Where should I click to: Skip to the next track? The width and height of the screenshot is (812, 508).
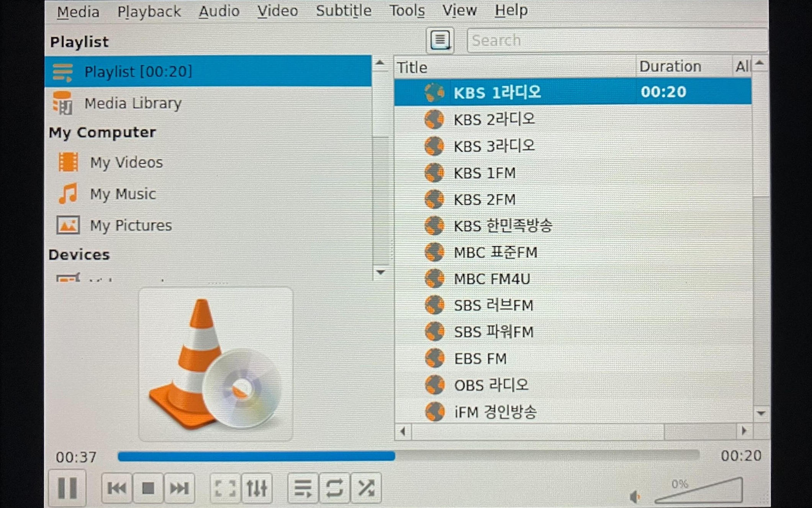click(179, 488)
